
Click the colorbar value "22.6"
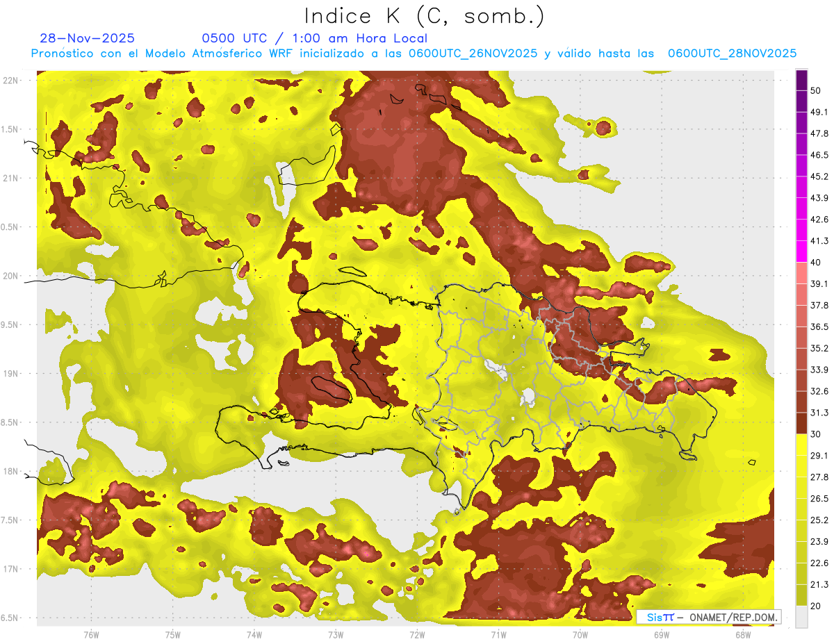[x=819, y=563]
